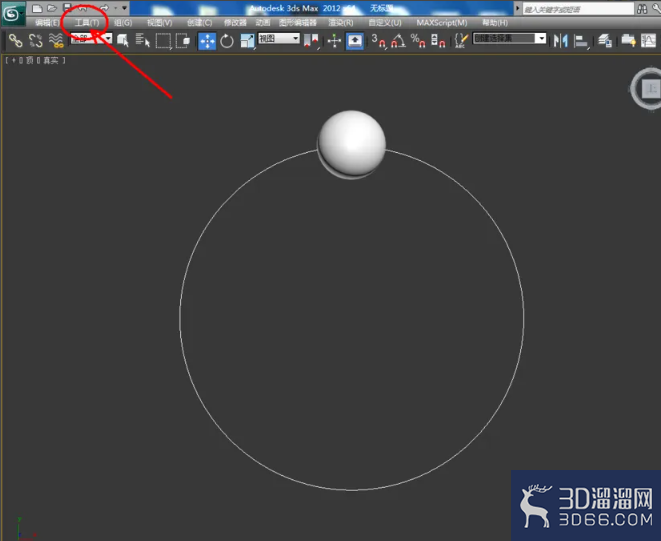This screenshot has width=661, height=541.
Task: Open the 帮助(H) menu
Action: coord(495,23)
